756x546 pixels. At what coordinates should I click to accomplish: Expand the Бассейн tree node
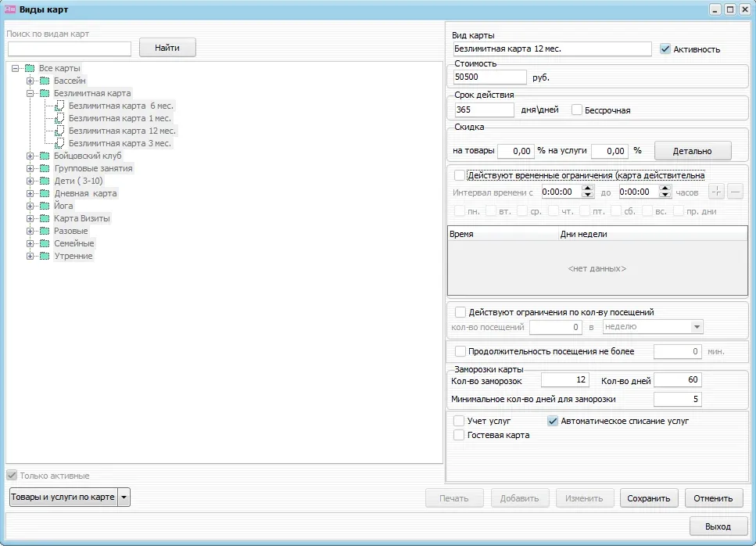click(30, 81)
